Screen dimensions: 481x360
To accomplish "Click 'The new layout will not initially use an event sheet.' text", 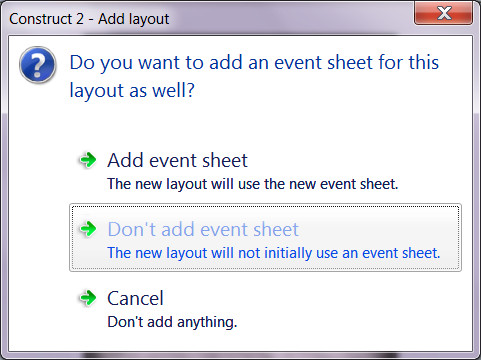I will point(274,253).
